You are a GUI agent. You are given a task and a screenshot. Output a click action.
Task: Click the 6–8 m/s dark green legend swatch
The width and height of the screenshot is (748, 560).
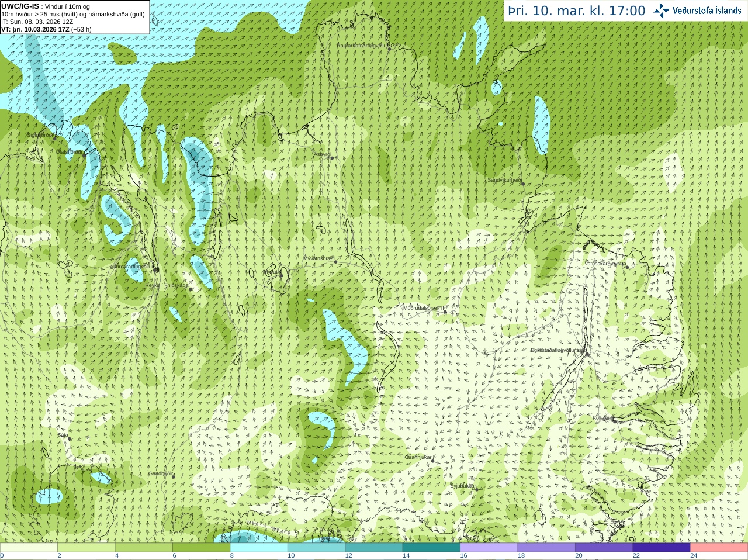click(x=201, y=547)
